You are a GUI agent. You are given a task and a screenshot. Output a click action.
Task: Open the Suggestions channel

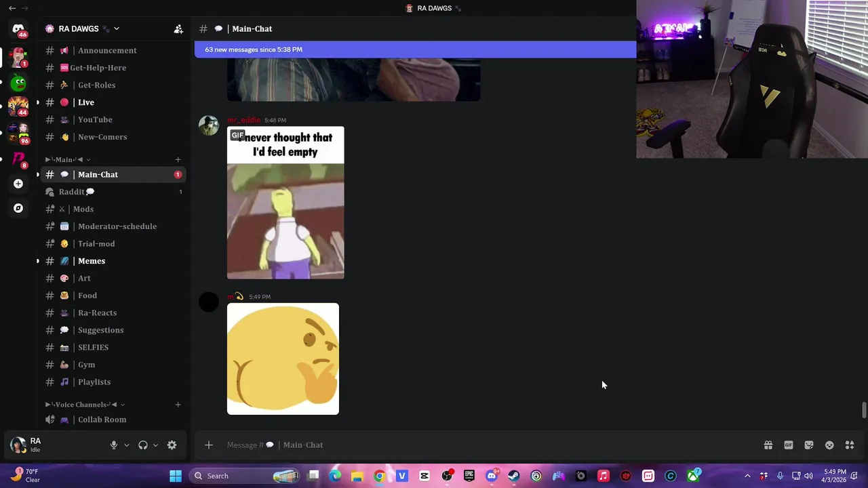113,330
